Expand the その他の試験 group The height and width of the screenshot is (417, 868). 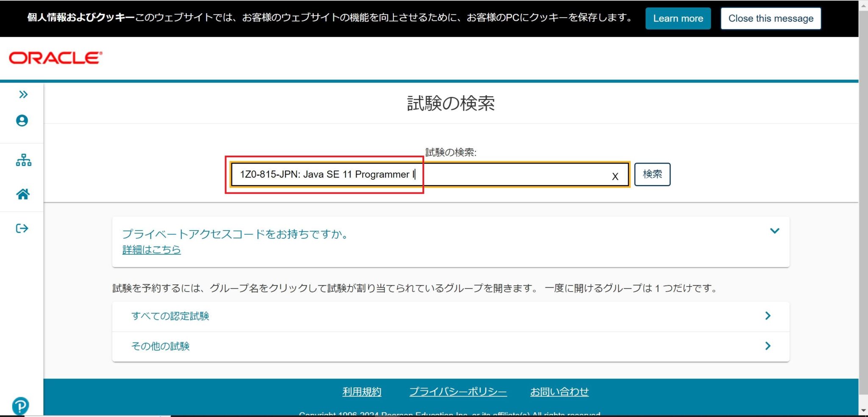160,346
